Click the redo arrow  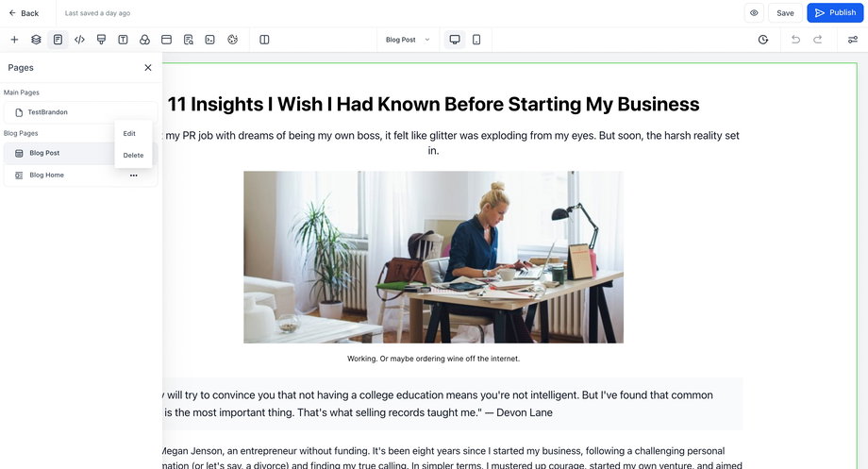click(818, 40)
